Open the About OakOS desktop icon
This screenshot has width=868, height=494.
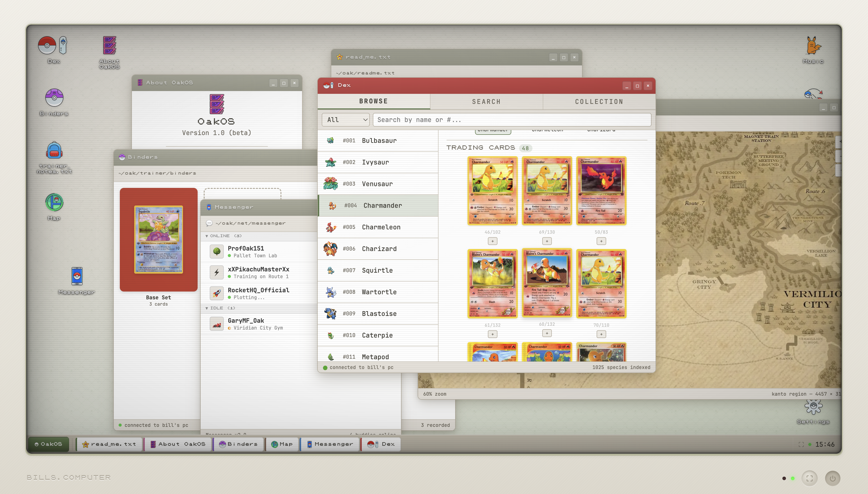click(x=109, y=46)
